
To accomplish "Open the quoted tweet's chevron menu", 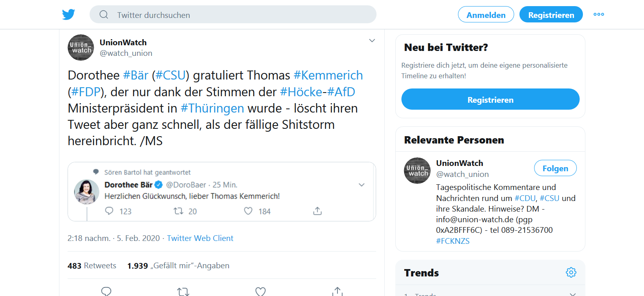I will 361,185.
